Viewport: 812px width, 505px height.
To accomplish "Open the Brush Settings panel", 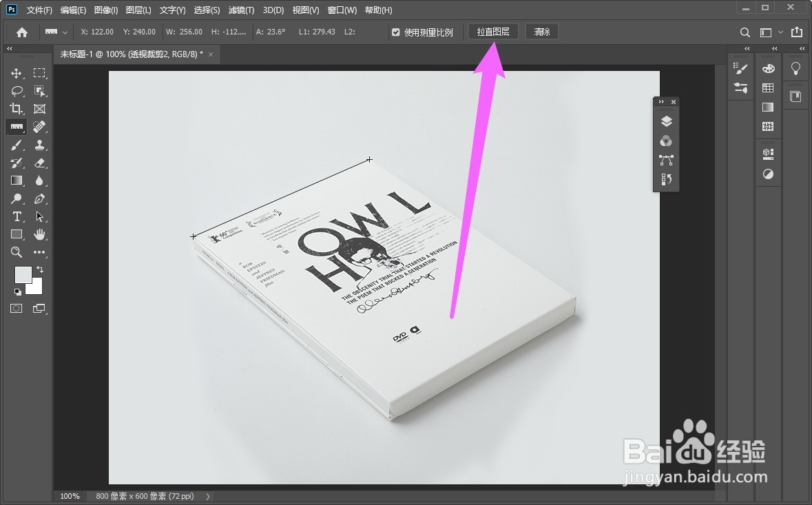I will (x=741, y=68).
